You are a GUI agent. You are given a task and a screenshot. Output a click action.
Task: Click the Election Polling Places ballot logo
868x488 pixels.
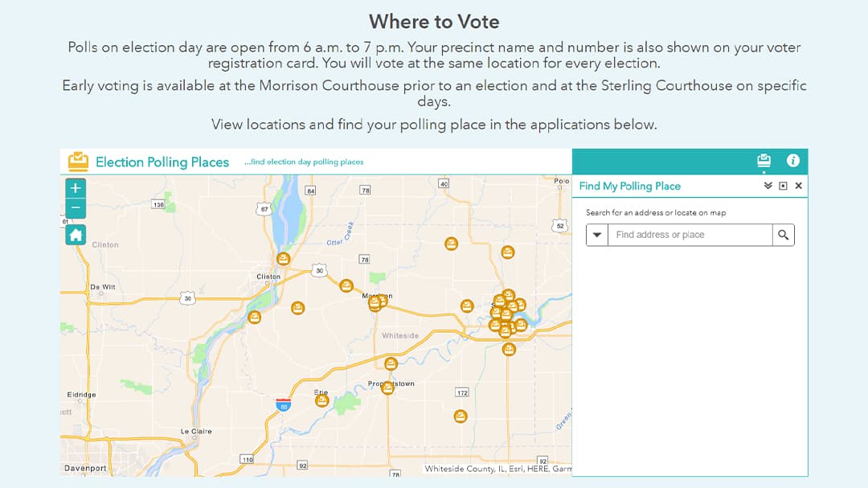78,162
